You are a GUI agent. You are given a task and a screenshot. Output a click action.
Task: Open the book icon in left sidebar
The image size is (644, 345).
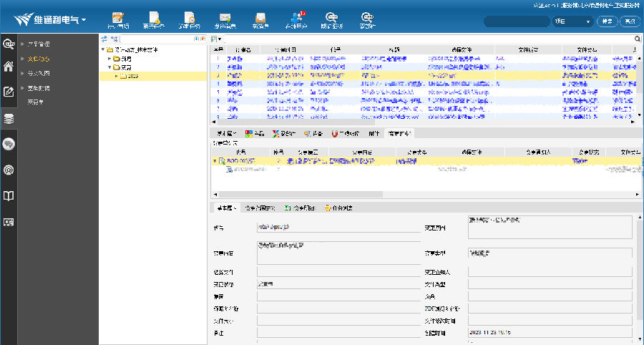[9, 195]
